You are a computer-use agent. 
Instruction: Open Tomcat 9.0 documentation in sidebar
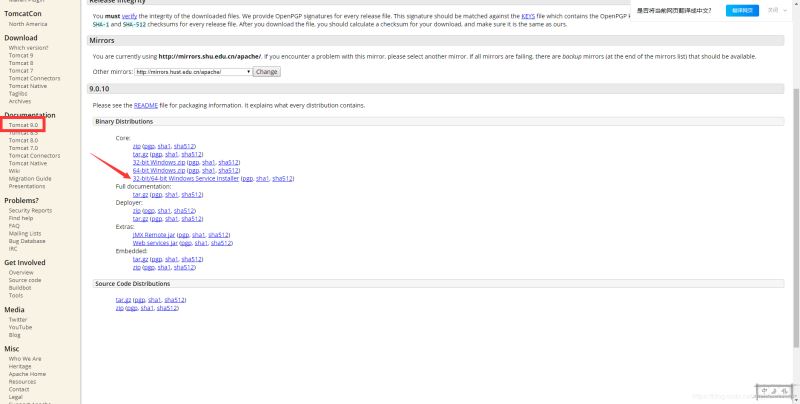click(23, 125)
